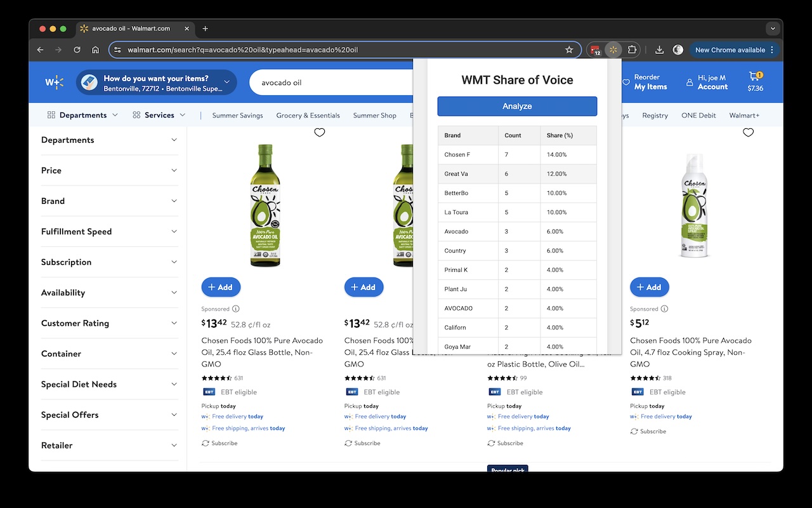Subscribe to the Chosen Foods cooking spray
Screen dimensions: 812x508
coord(648,431)
